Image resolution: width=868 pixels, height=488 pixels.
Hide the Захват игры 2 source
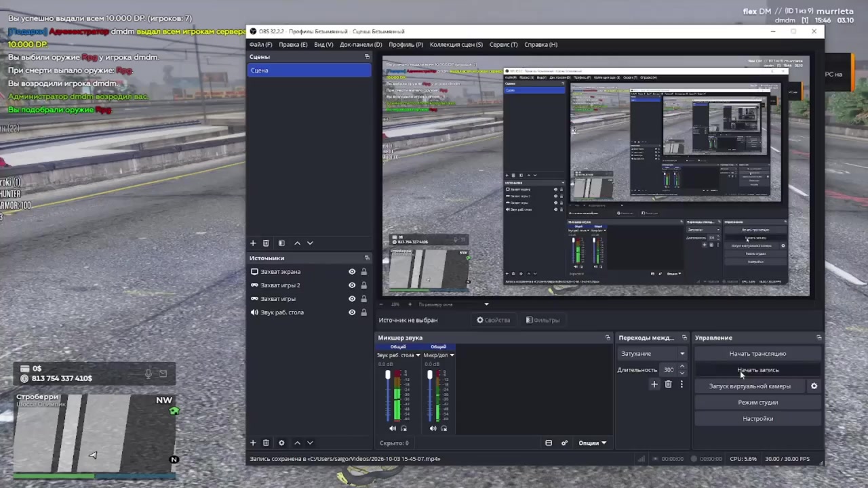tap(352, 285)
